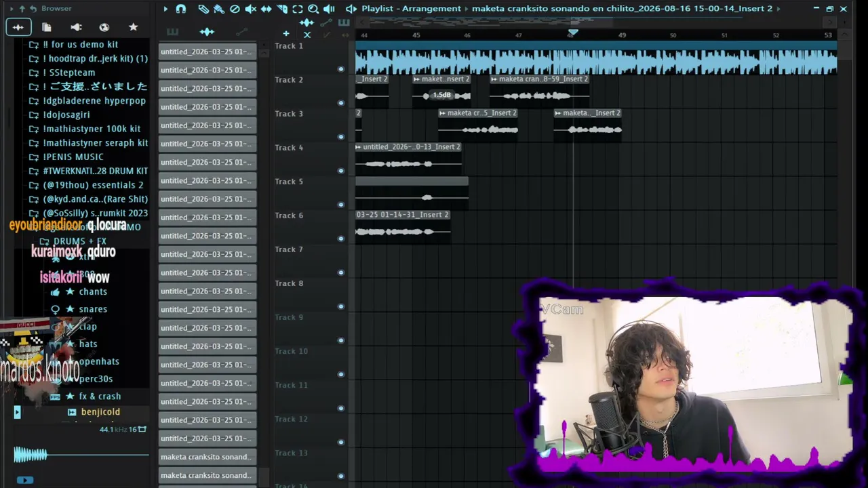Mute Track 5 using its blue dot

(x=341, y=205)
